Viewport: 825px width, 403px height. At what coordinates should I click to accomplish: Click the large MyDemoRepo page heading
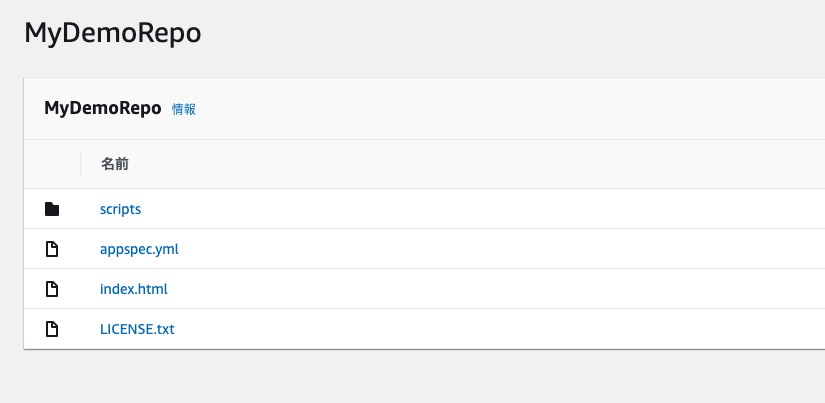(112, 33)
